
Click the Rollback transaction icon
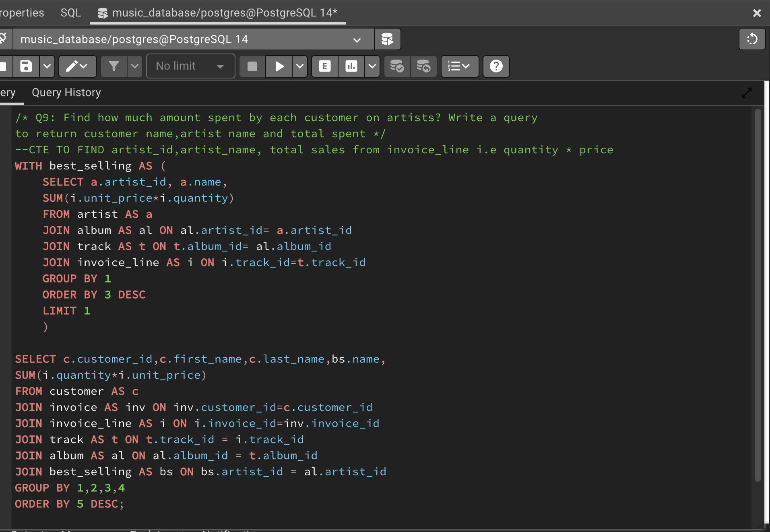coord(423,66)
